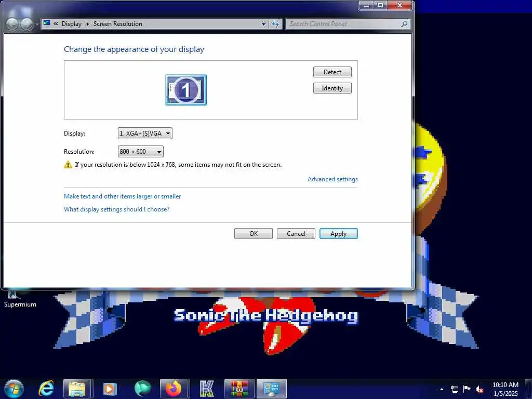Open Make text and other items larger or smaller
This screenshot has height=399, width=532.
[x=123, y=196]
